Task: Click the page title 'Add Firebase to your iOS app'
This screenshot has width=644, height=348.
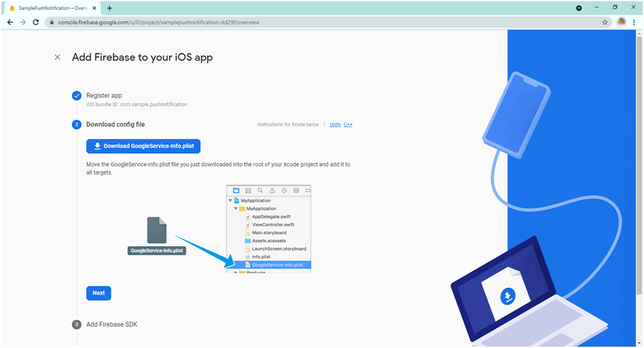Action: (143, 57)
